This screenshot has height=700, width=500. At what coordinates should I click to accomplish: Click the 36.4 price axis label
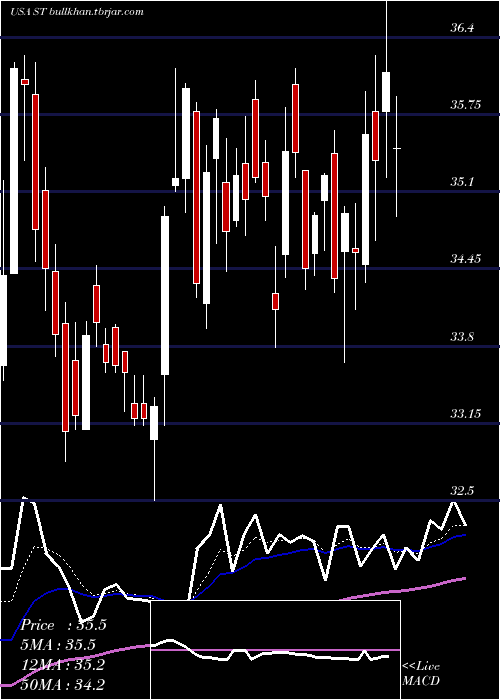(x=462, y=28)
